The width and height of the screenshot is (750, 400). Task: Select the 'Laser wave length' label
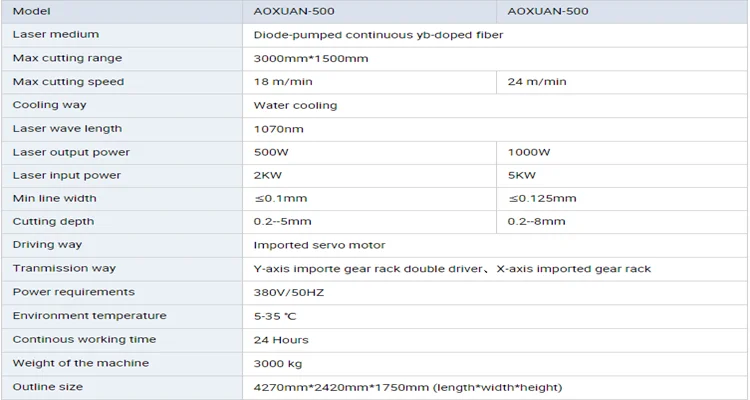click(67, 129)
